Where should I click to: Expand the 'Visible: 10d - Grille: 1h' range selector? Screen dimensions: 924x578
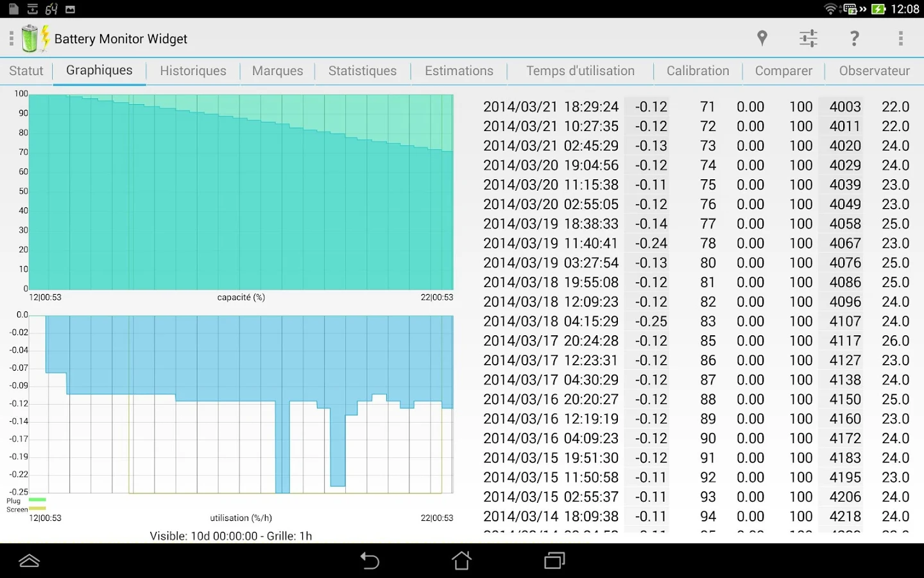tap(230, 535)
